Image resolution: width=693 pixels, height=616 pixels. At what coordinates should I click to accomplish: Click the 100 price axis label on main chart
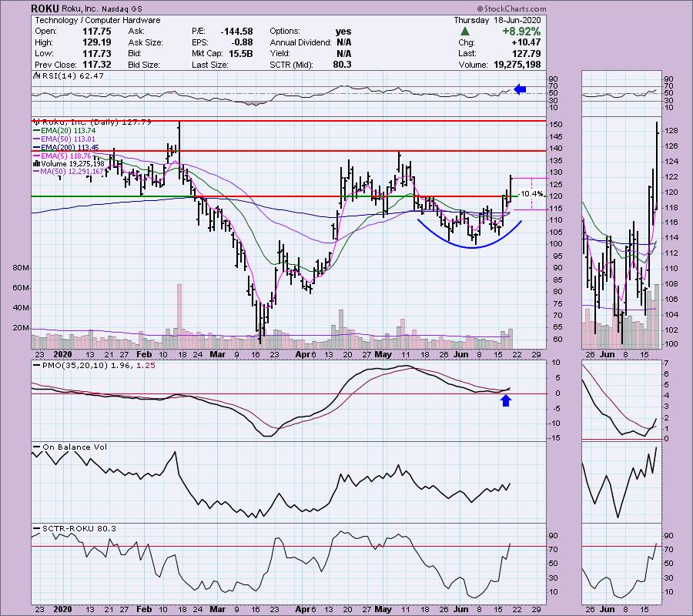[555, 244]
